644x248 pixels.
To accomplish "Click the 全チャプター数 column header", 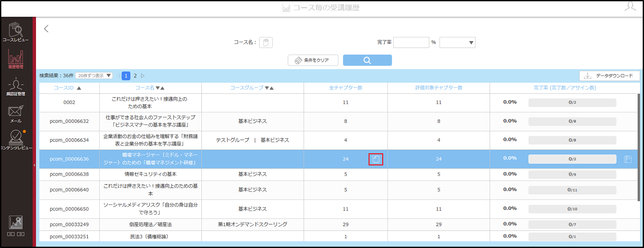I will [346, 88].
